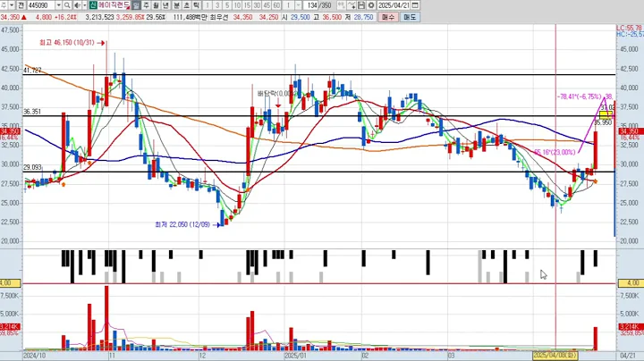Choose the 10 interval button
This screenshot has height=361, width=644.
237,5
